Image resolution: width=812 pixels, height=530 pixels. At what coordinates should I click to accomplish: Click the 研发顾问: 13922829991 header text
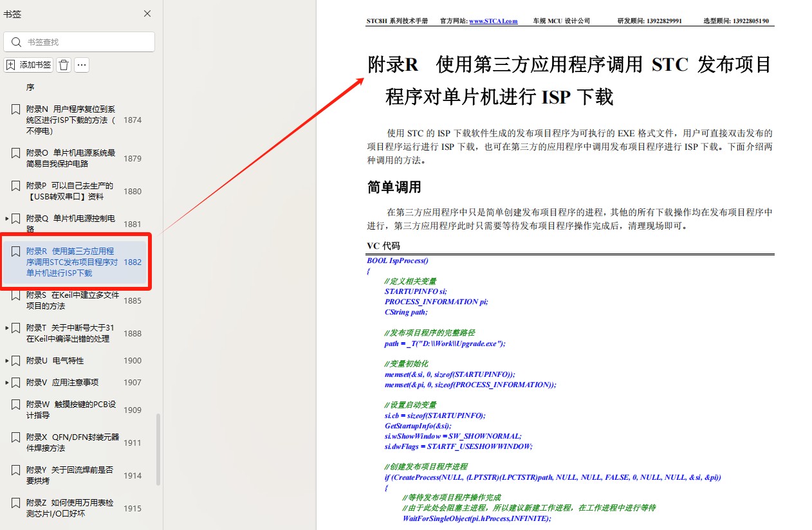[649, 21]
